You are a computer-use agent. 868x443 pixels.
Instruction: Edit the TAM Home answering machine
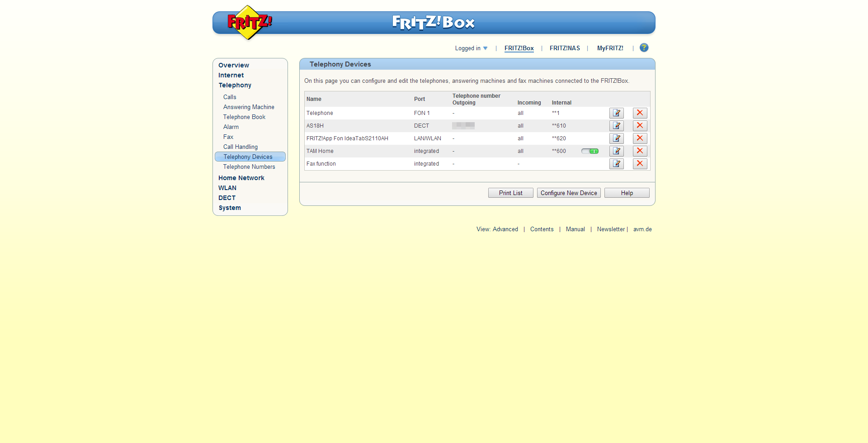tap(617, 151)
